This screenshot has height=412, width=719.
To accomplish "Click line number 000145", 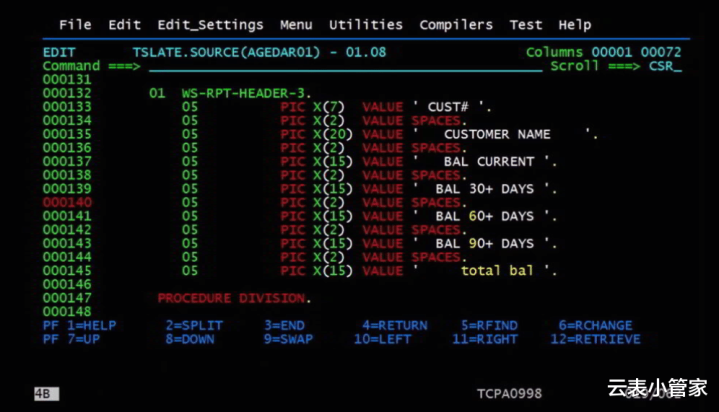I will (x=67, y=271).
